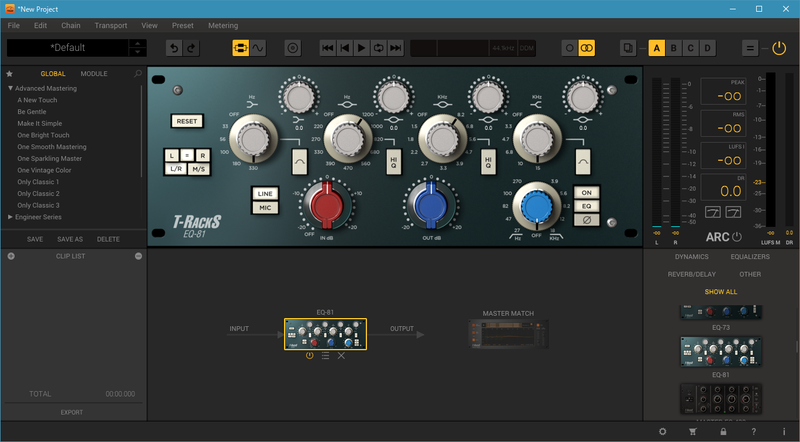The image size is (800, 442).
Task: Enable M/S processing mode
Action: 198,169
